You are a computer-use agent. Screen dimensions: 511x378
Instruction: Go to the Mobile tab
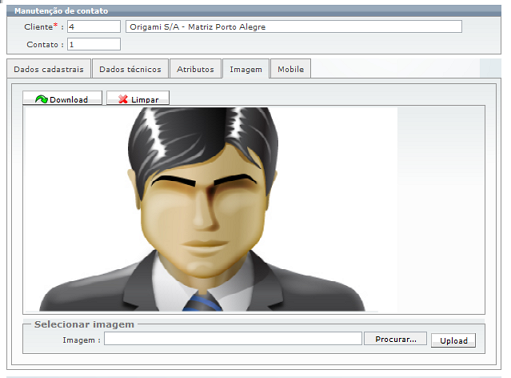point(291,69)
